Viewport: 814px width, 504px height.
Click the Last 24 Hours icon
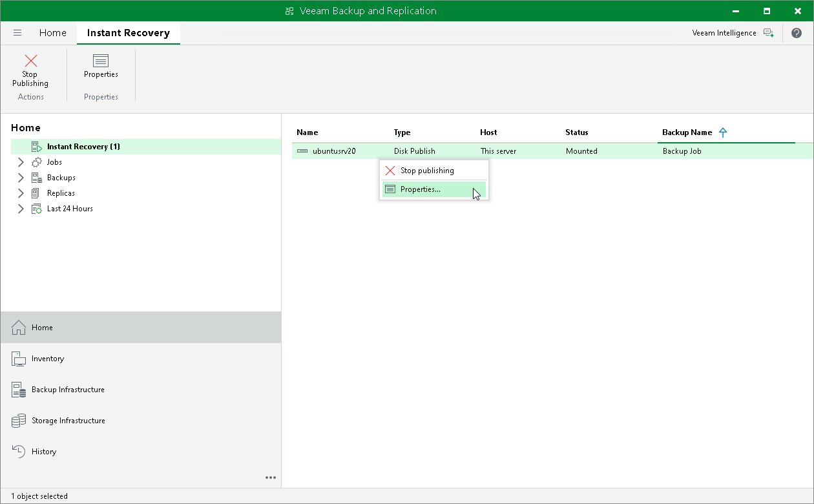(x=37, y=209)
